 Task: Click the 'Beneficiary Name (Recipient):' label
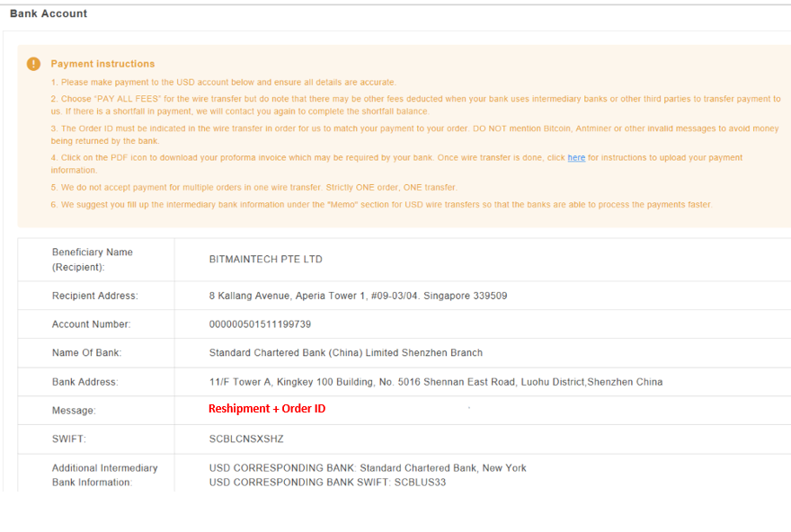click(93, 260)
